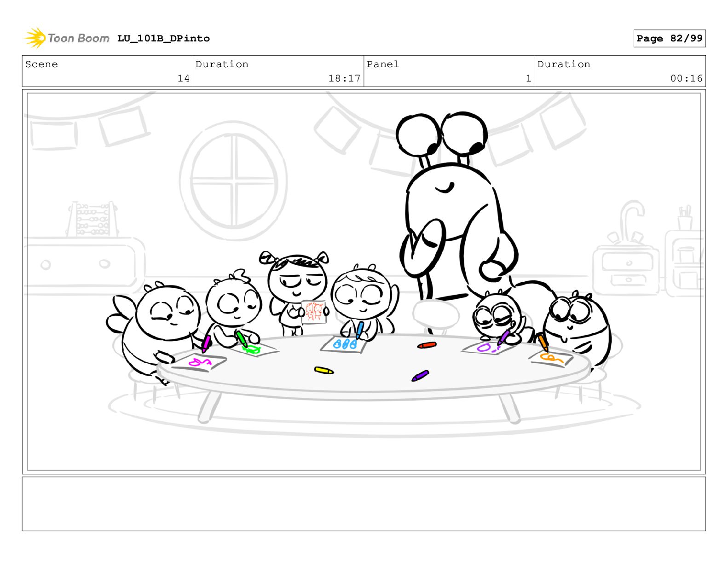728x564 pixels.
Task: Click the LU_101B_DPinto project title
Action: pos(163,39)
